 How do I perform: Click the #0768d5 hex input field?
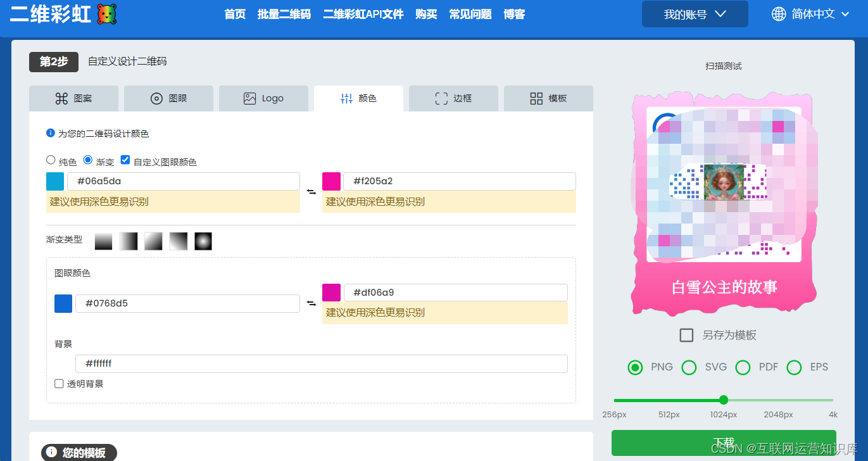[x=187, y=303]
